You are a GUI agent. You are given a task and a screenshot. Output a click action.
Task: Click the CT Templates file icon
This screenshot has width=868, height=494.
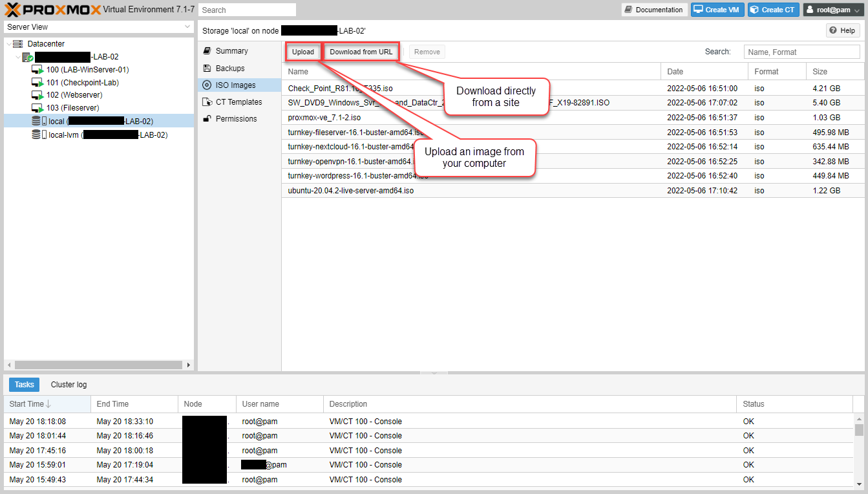click(x=207, y=102)
